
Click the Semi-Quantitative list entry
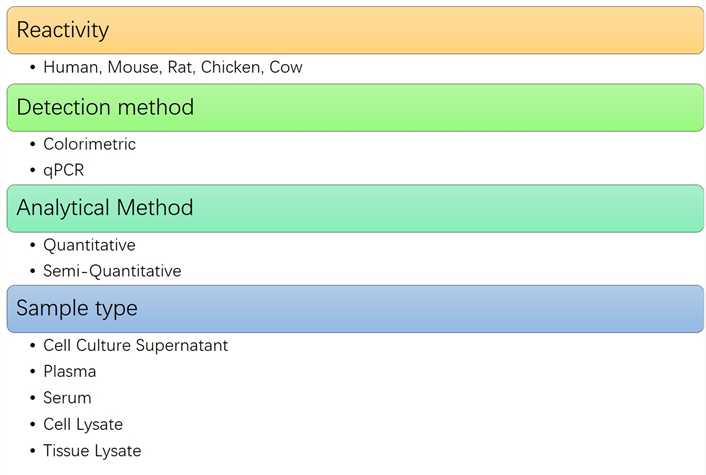pos(112,271)
